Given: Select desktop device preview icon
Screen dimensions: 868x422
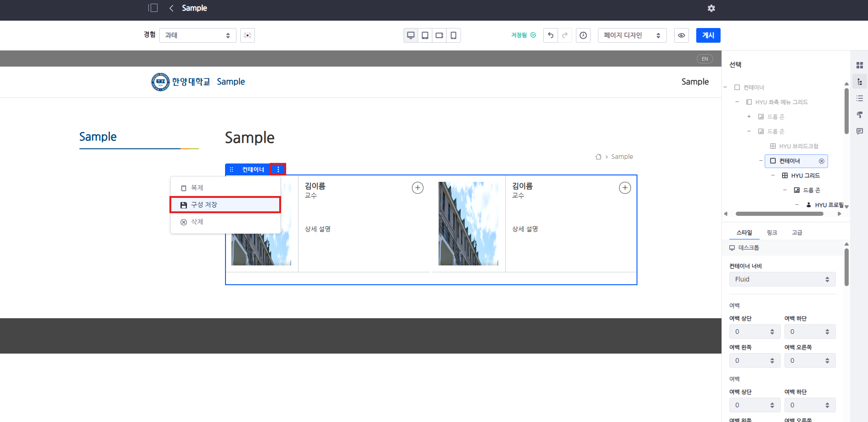Looking at the screenshot, I should tap(411, 35).
